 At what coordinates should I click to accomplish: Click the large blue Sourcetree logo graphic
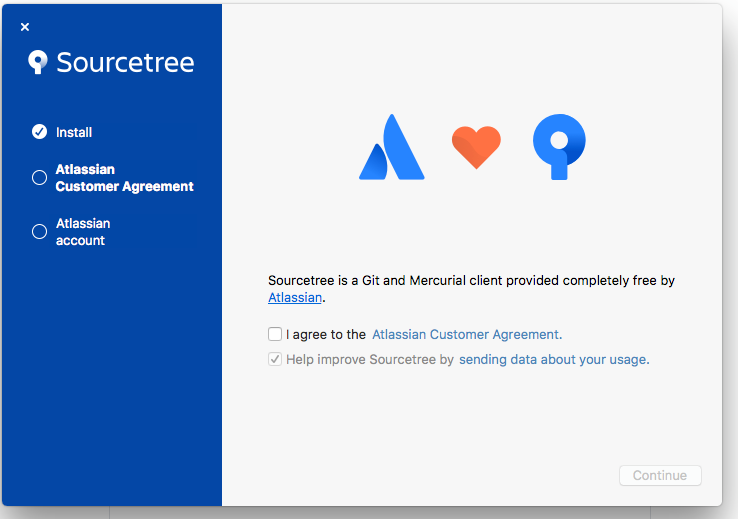[x=559, y=147]
